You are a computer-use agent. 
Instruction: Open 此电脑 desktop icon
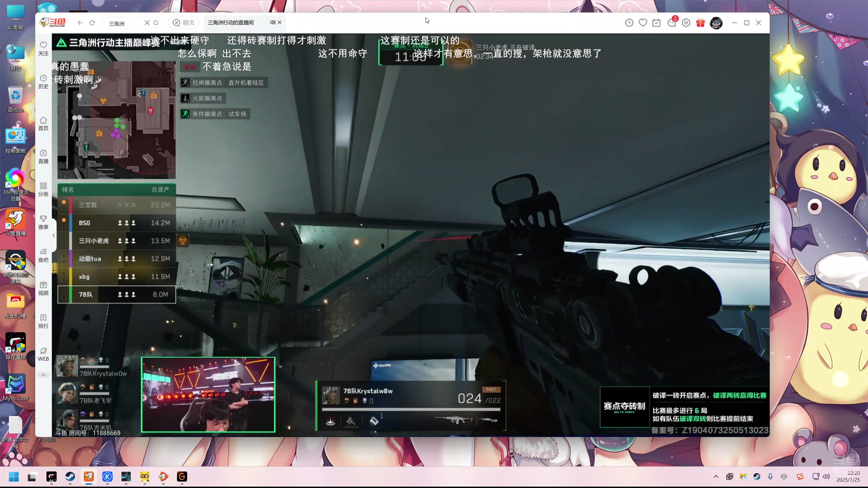pyautogui.click(x=16, y=18)
